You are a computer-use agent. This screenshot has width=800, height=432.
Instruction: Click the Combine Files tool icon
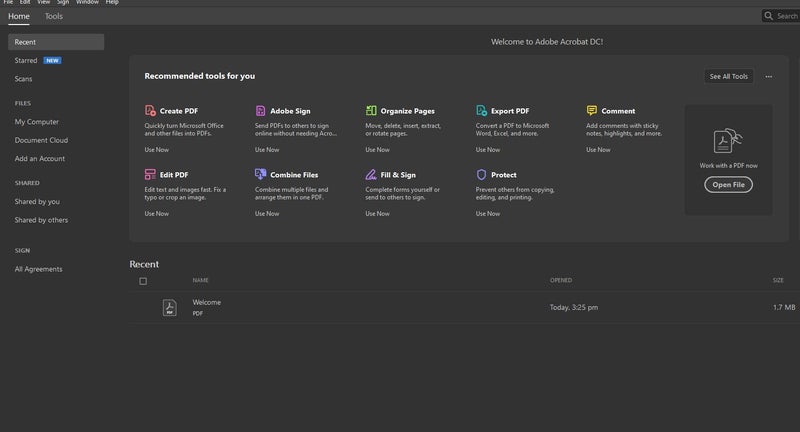click(260, 174)
